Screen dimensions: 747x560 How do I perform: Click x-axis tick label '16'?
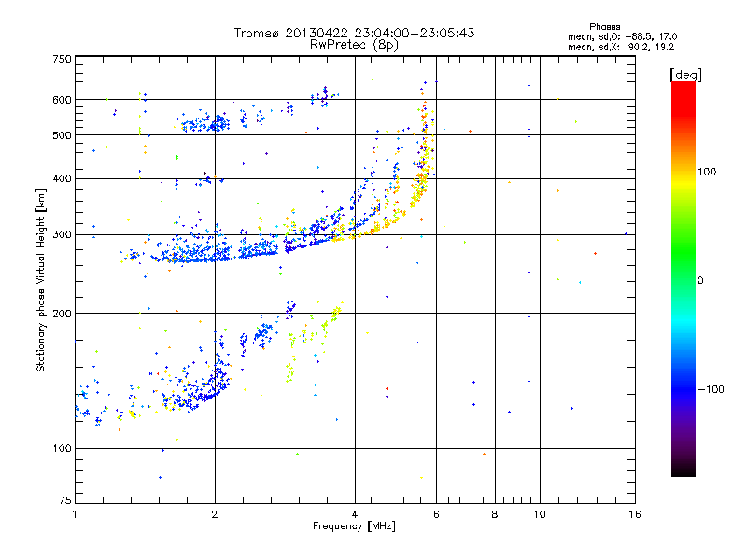pyautogui.click(x=635, y=514)
